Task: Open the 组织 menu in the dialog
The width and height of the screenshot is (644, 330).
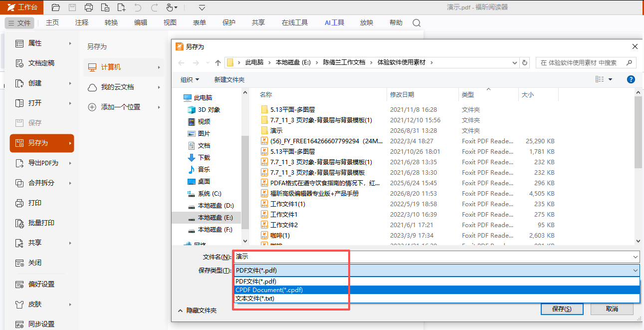Action: (190, 79)
